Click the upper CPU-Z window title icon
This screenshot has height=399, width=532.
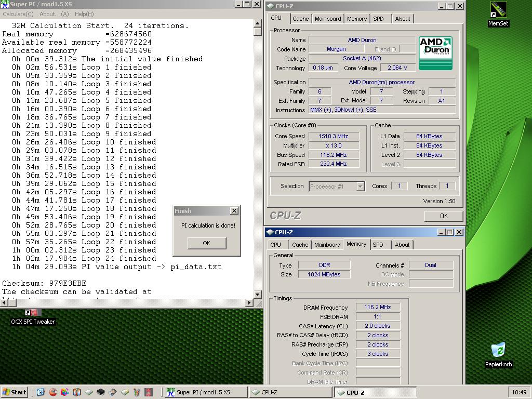pos(270,6)
